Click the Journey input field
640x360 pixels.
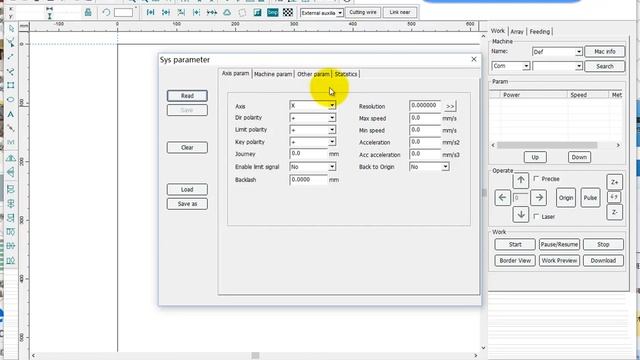(308, 154)
